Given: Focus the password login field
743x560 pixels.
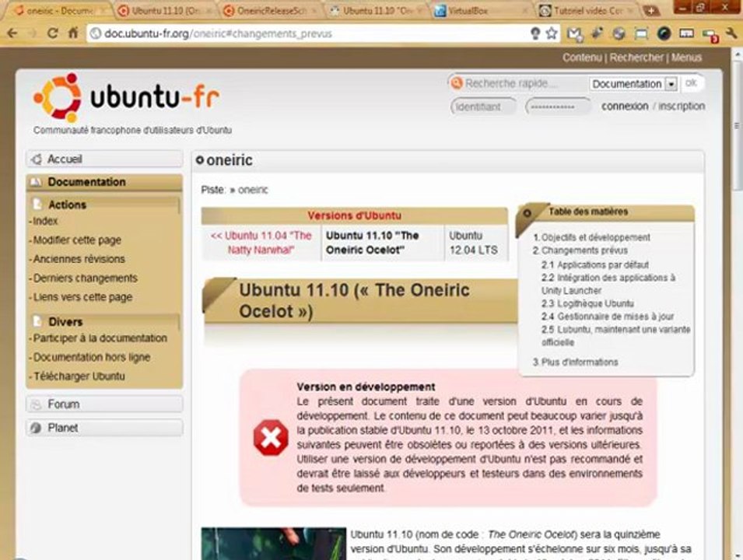Looking at the screenshot, I should click(558, 107).
